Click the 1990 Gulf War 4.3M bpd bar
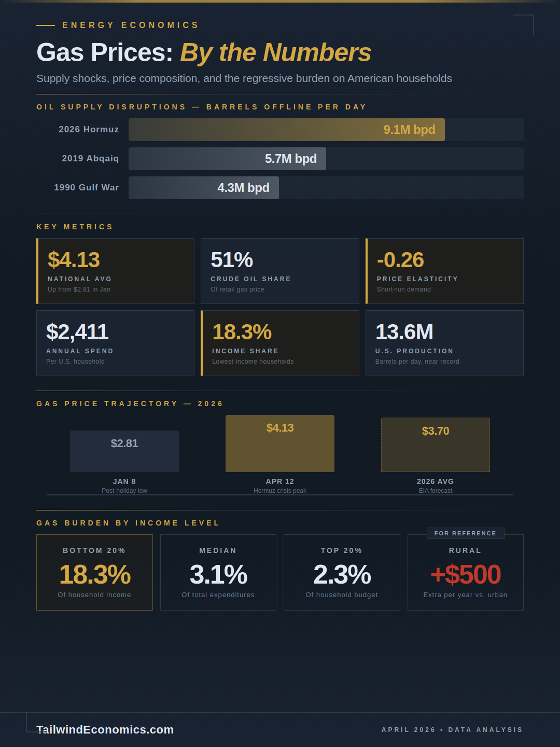The height and width of the screenshot is (747, 560). click(x=204, y=188)
